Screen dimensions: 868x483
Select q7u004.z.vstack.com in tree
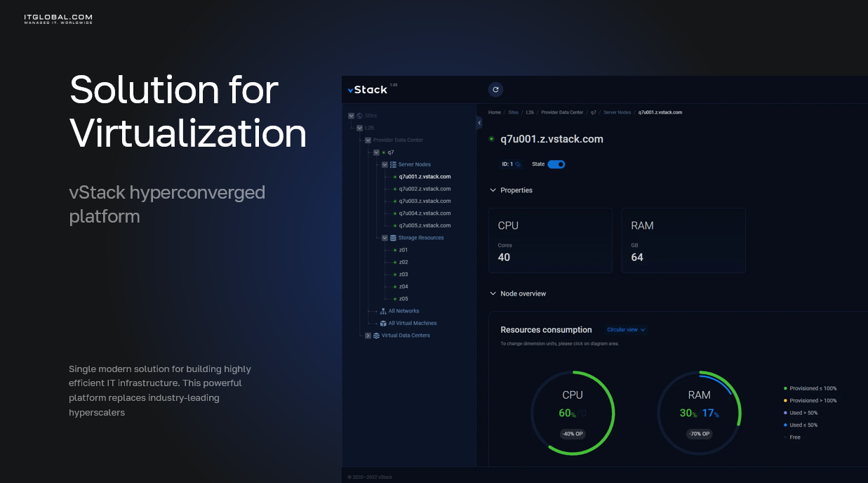[x=425, y=213]
